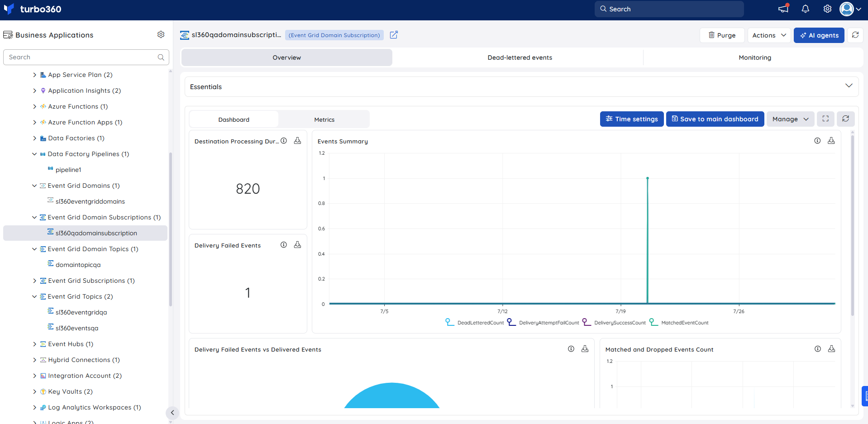Show info for Events Summary chart
The width and height of the screenshot is (868, 424).
[817, 141]
